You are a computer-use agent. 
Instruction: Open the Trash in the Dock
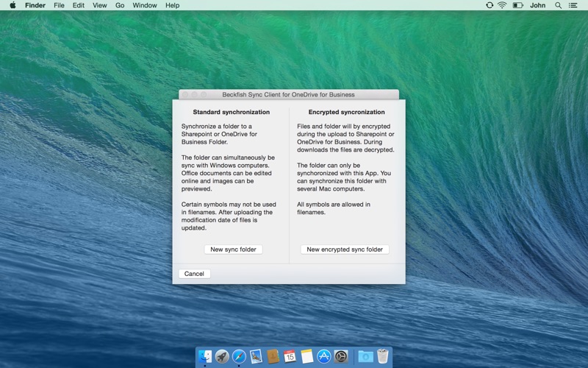(382, 356)
